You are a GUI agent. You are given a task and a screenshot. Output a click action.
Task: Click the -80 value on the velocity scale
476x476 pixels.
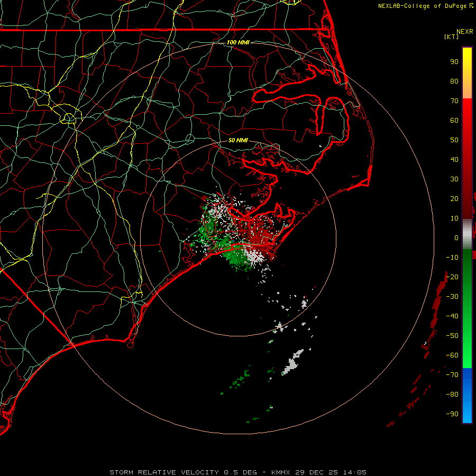(x=452, y=395)
